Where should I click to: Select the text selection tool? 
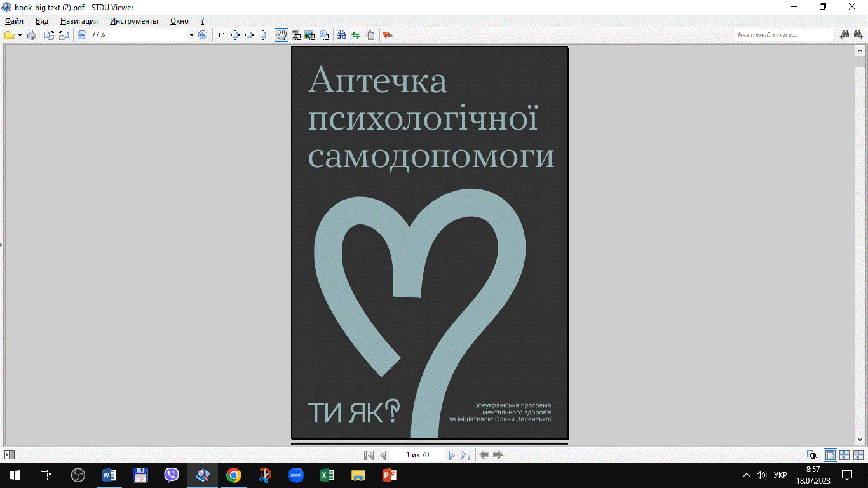click(x=296, y=35)
